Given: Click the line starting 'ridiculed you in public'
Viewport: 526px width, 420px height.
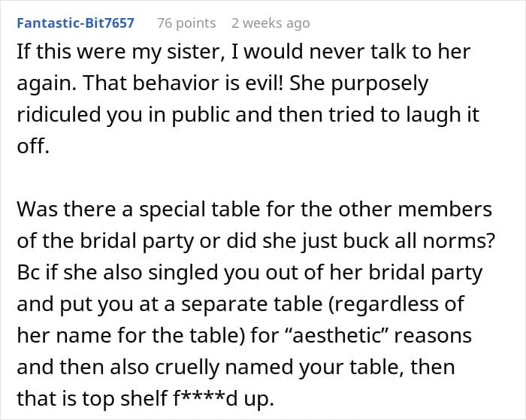Looking at the screenshot, I should click(x=248, y=115).
